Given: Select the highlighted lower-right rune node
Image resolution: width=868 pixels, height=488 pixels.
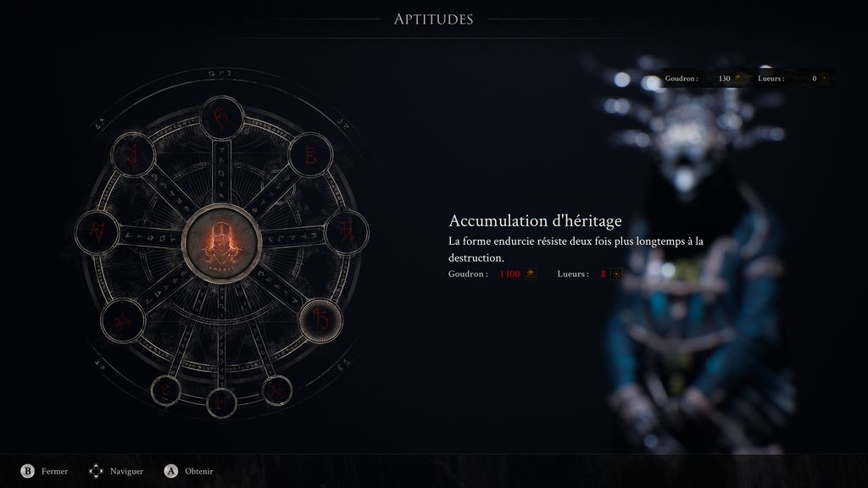Looking at the screenshot, I should coord(320,321).
